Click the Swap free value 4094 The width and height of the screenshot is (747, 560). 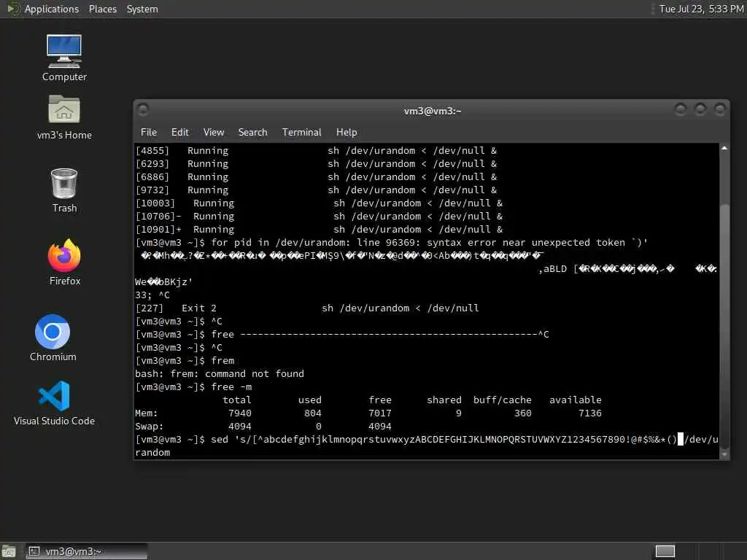(379, 427)
